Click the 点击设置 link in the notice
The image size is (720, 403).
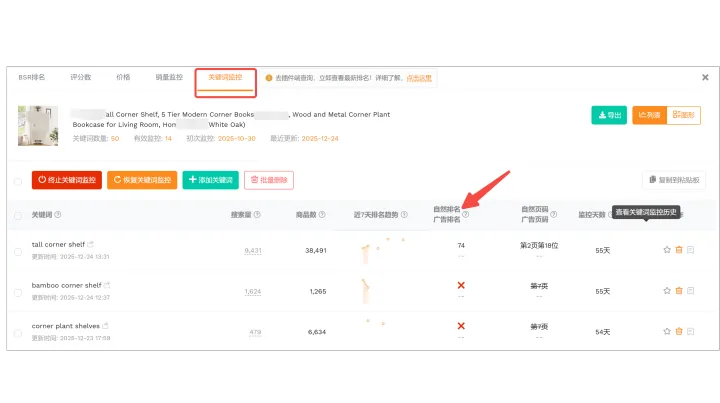click(x=419, y=78)
